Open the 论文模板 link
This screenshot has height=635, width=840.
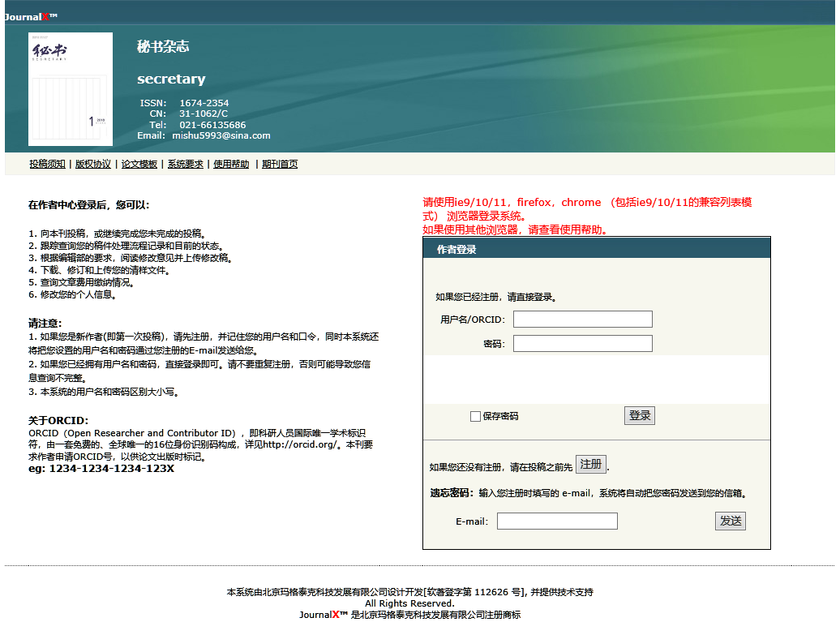(x=139, y=164)
